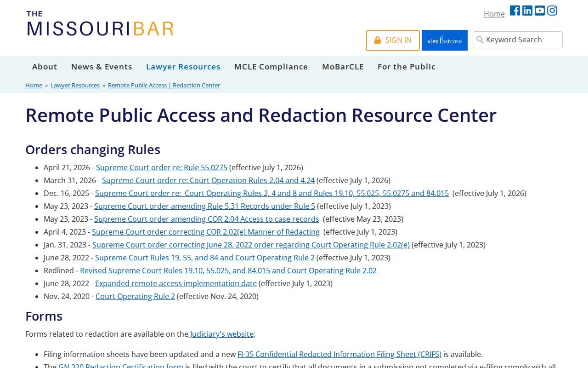Open order re: Court Operation Rules 2.04 and 4.24
The height and width of the screenshot is (368, 588).
click(208, 180)
